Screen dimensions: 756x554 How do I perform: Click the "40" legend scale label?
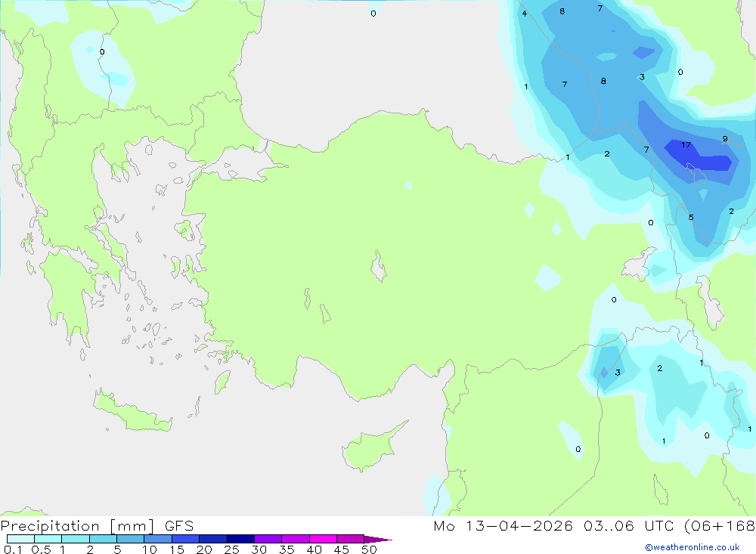314,549
